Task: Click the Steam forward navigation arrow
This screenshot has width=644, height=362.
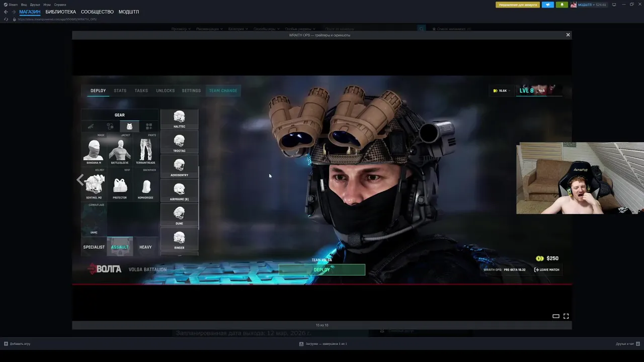Action: [14, 12]
